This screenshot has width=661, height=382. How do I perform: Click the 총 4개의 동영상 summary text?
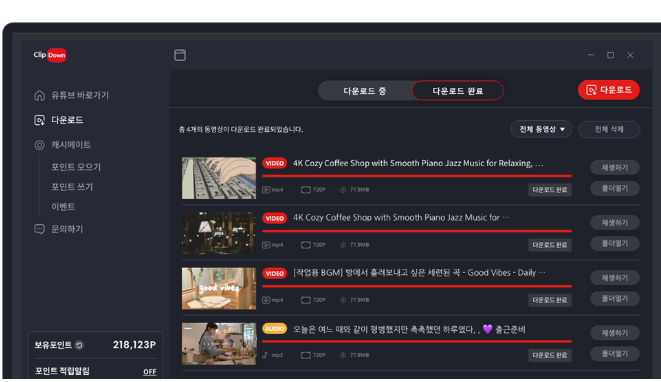pyautogui.click(x=241, y=129)
